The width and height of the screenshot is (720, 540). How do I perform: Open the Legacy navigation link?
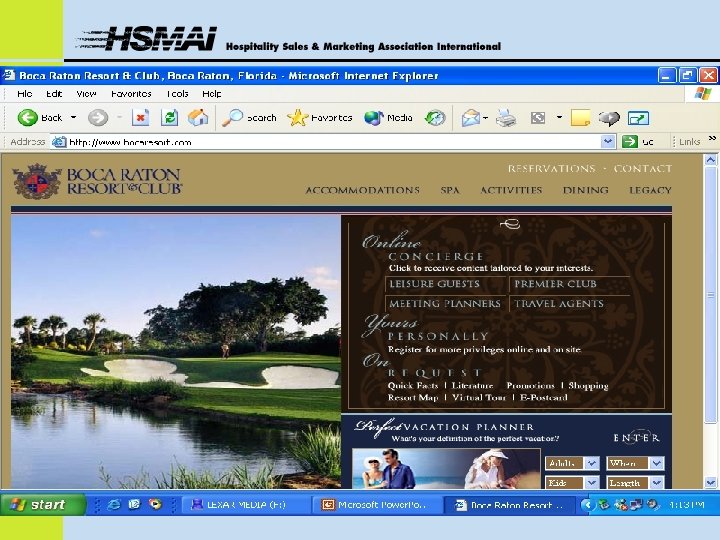[650, 190]
